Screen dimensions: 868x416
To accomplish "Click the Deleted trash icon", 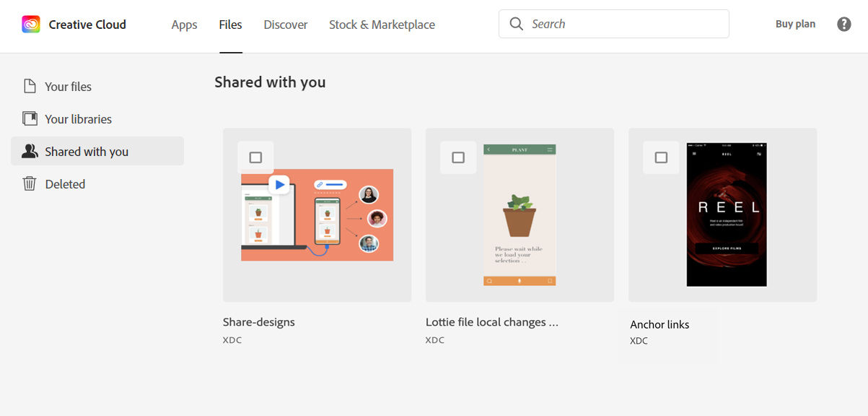I will (x=30, y=184).
